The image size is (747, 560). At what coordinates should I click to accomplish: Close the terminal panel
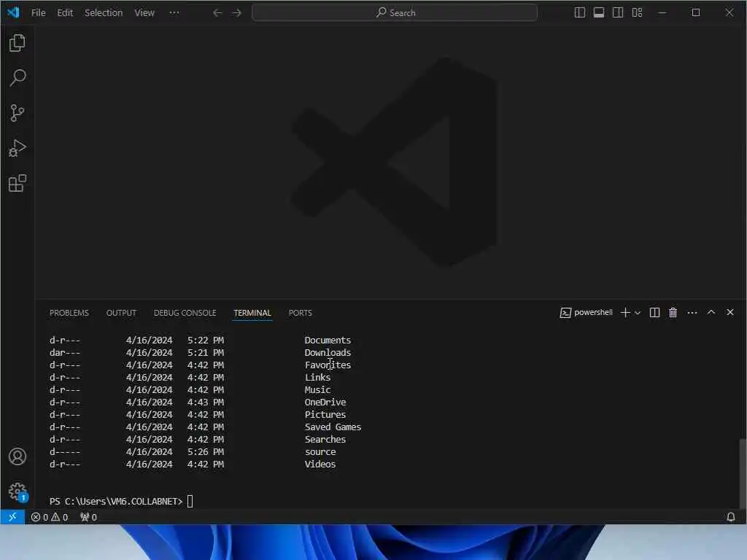pyautogui.click(x=729, y=312)
